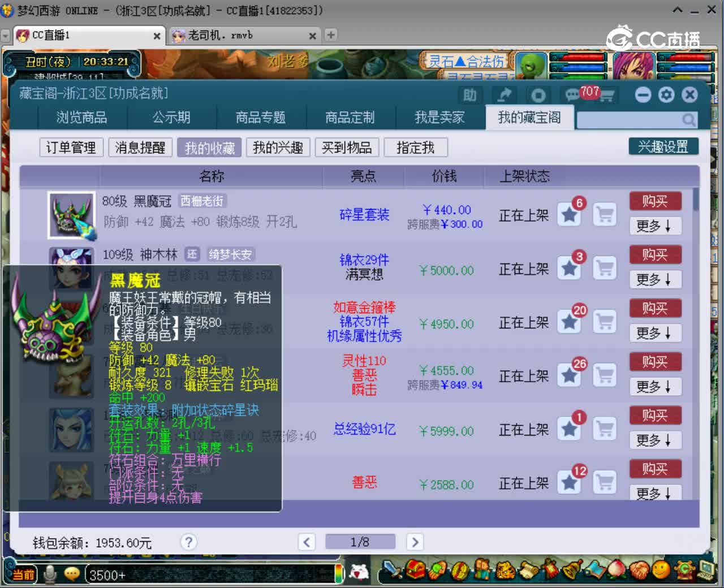Go to the previous page arrow

[x=307, y=542]
